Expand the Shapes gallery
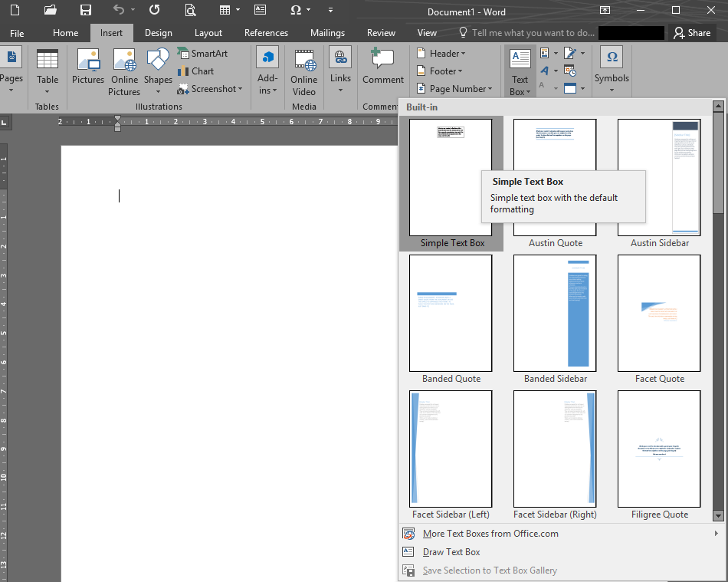 tap(158, 72)
